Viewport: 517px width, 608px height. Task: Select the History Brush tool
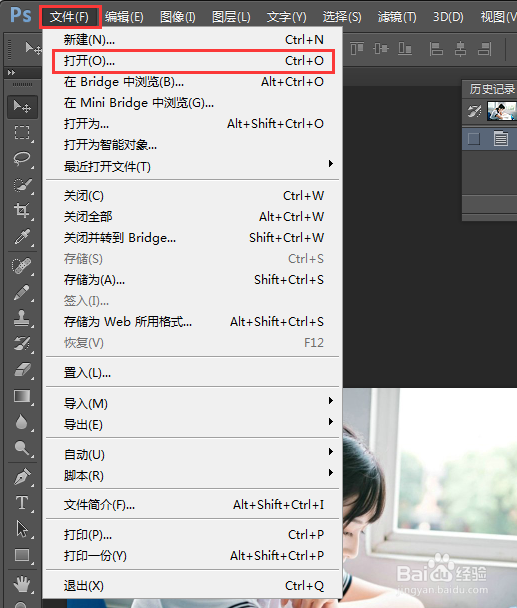tap(22, 344)
